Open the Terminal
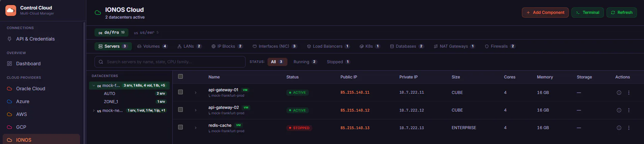This screenshot has width=644, height=144. click(x=587, y=13)
